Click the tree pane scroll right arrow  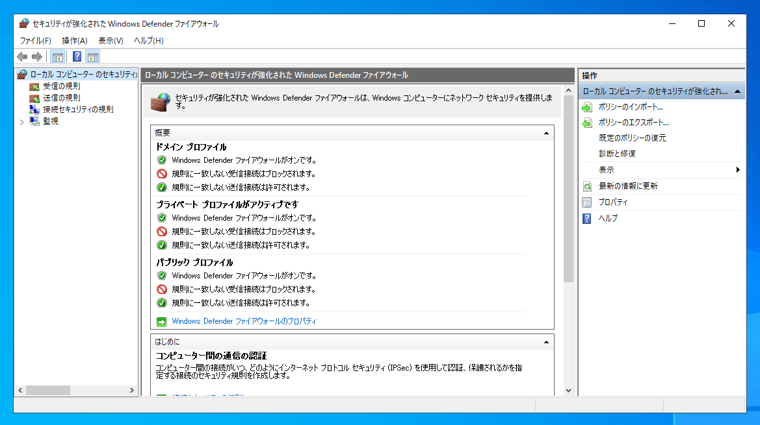tap(132, 390)
